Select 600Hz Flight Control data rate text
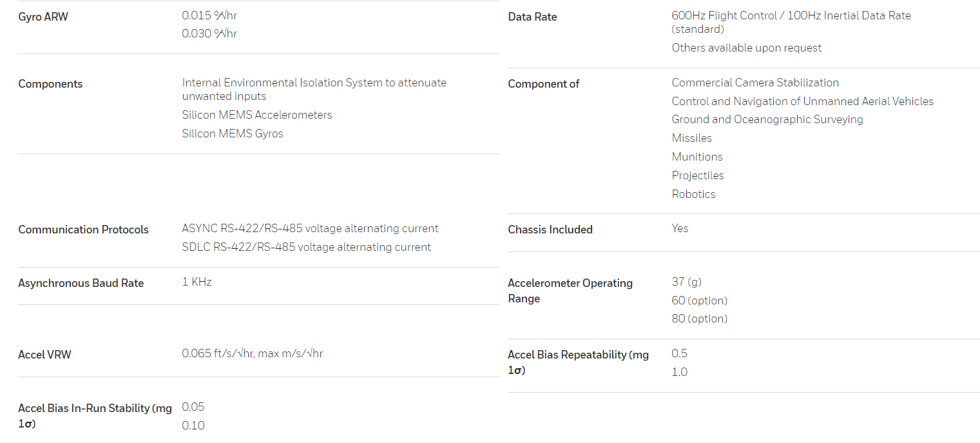 coord(791,22)
